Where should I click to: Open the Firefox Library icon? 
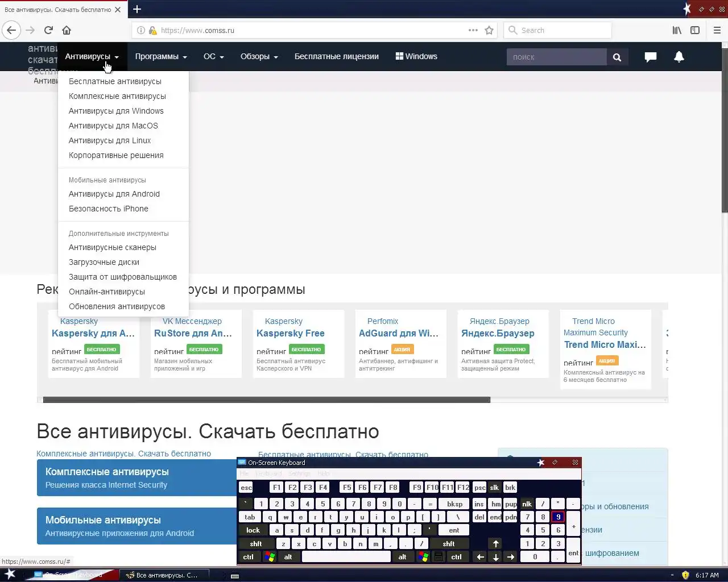click(677, 30)
